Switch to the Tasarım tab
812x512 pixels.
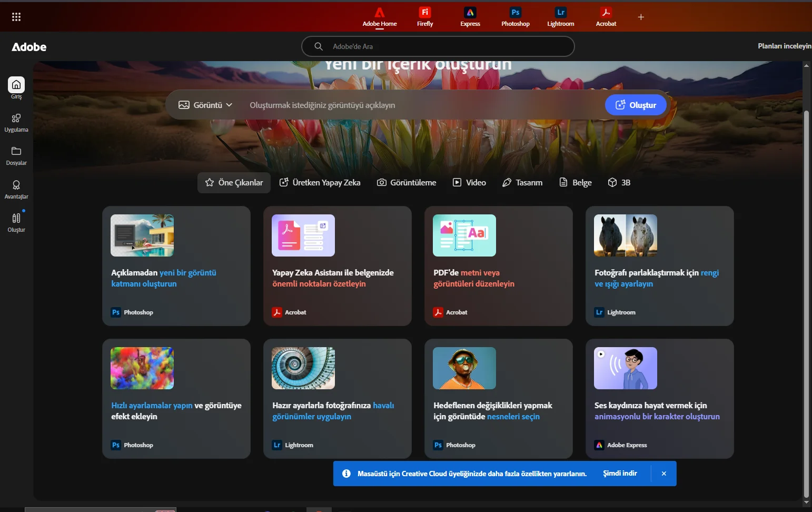click(522, 183)
